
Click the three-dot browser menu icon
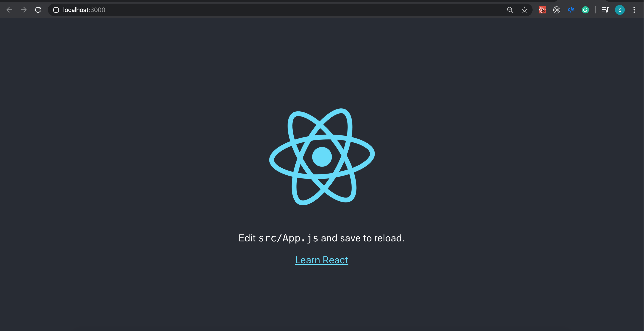634,10
